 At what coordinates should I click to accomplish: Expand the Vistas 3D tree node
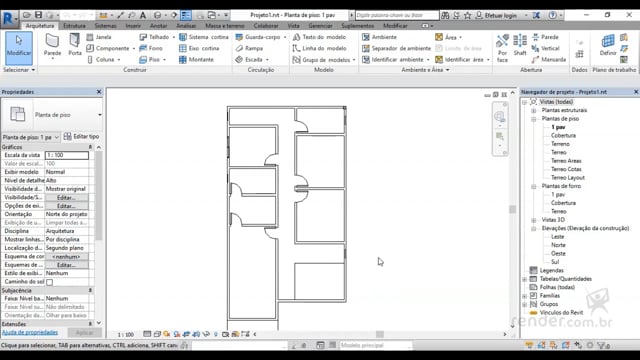[533, 220]
